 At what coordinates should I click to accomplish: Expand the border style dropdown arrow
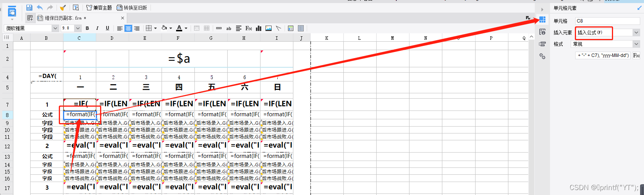155,28
